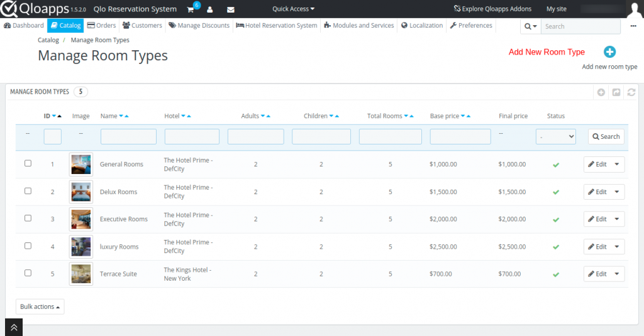
Task: Click the refresh list icon in panel header
Action: pos(631,92)
